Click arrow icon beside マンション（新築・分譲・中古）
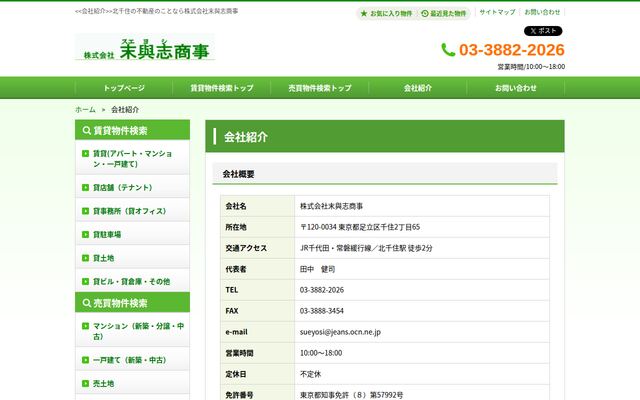The image size is (640, 400). click(x=85, y=326)
